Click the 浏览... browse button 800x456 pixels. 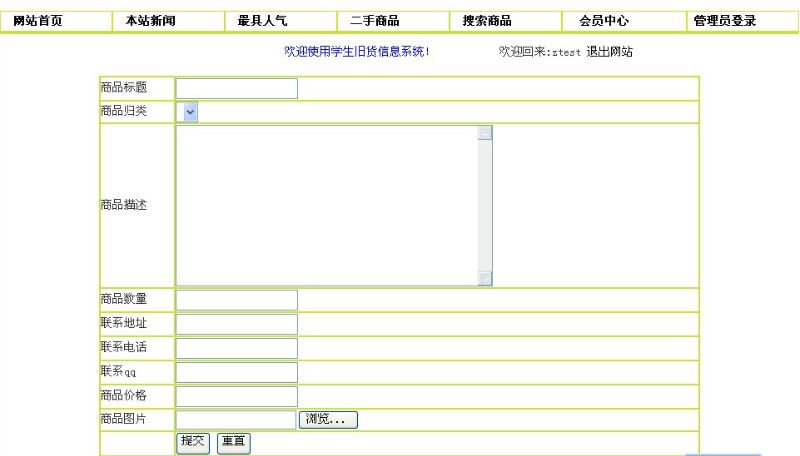tap(328, 420)
